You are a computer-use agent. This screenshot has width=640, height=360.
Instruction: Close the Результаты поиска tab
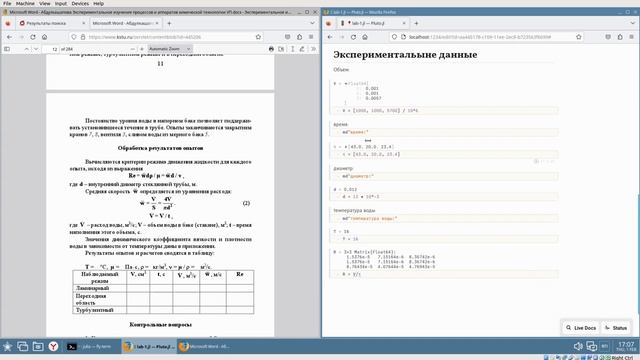83,23
